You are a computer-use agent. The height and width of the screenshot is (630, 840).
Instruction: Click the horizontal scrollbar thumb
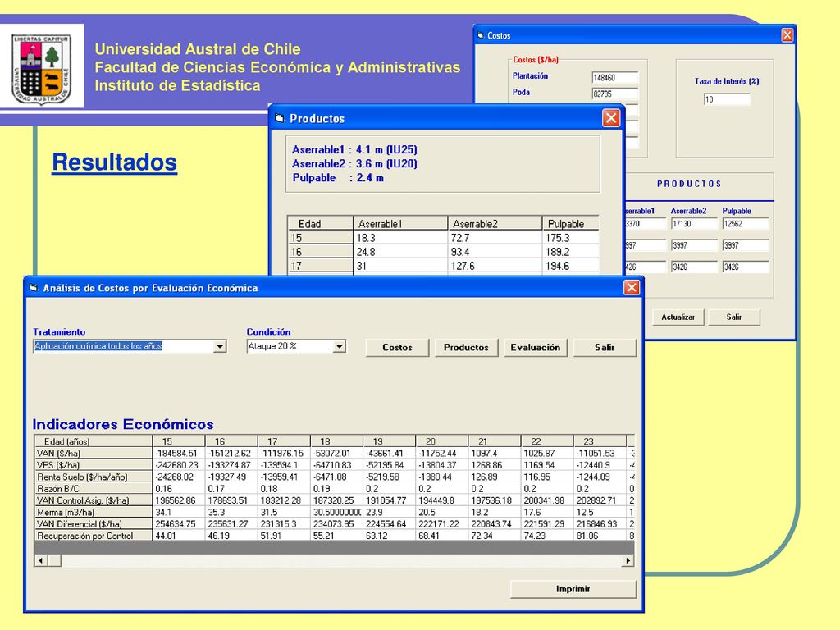click(x=54, y=561)
